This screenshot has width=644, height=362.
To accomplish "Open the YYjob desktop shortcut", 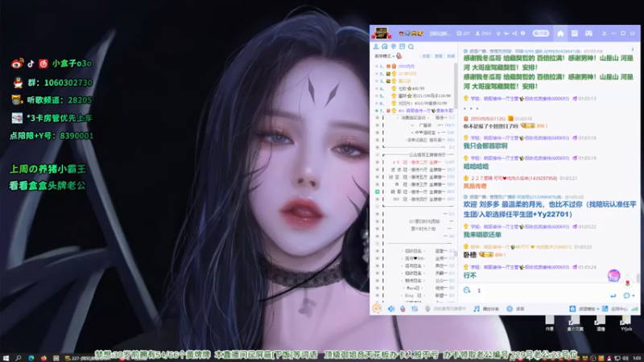I will pyautogui.click(x=626, y=323).
